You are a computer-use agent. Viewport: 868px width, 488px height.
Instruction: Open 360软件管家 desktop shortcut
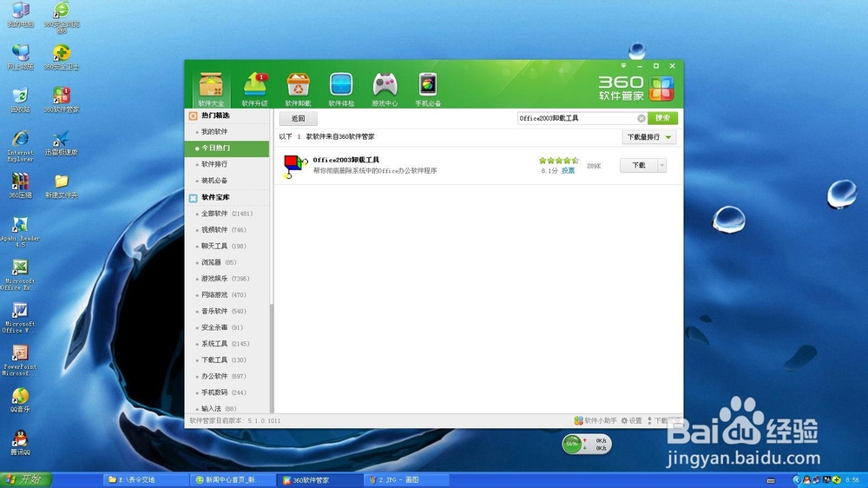[x=62, y=100]
